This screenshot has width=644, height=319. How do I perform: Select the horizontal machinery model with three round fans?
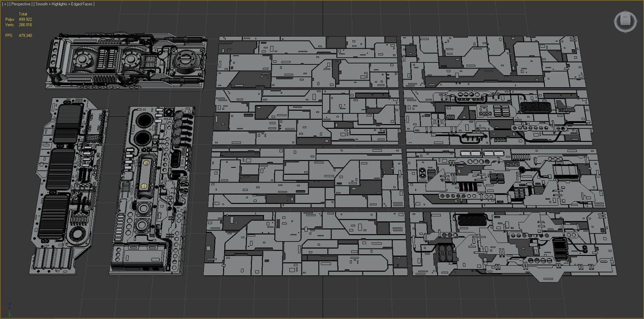coord(126,61)
